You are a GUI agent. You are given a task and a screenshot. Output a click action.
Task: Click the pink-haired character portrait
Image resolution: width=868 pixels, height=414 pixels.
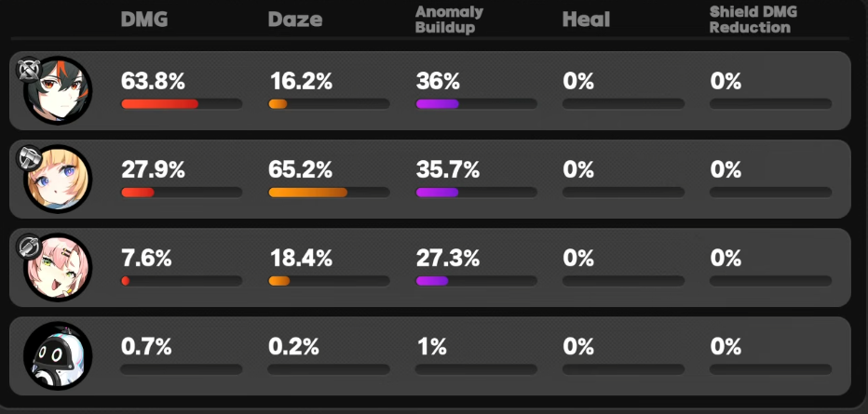pyautogui.click(x=58, y=268)
